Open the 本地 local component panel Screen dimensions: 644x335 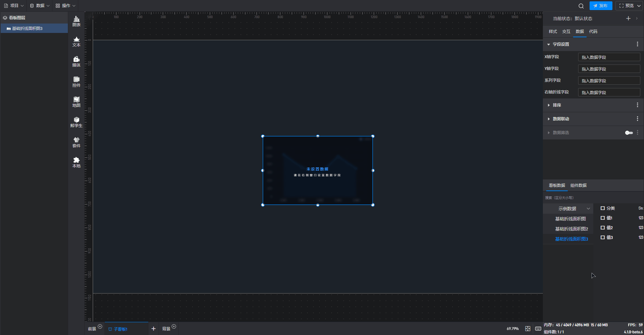point(76,163)
